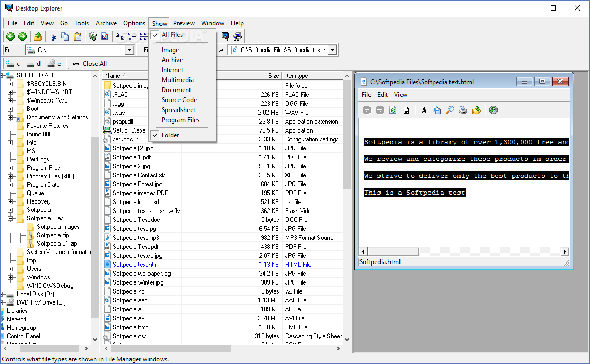Expand the Windows tree node
Viewport: 590px width, 364px height.
pyautogui.click(x=10, y=277)
